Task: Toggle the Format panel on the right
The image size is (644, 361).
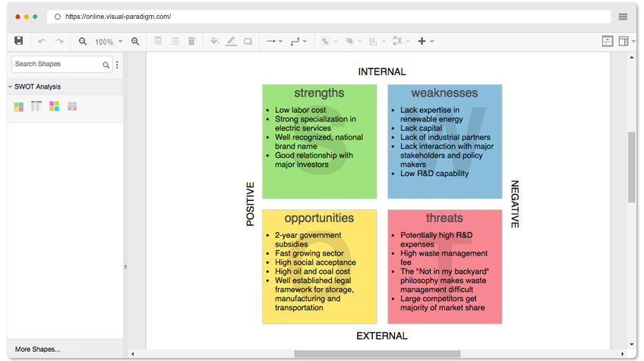Action: point(624,42)
